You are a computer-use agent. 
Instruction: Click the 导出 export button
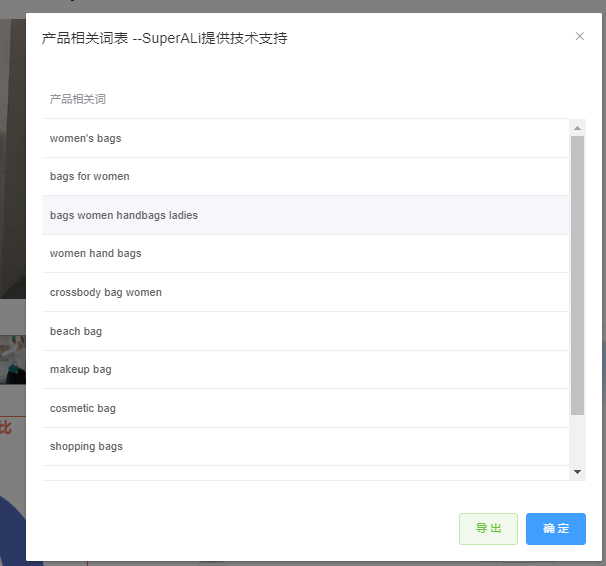pos(488,529)
